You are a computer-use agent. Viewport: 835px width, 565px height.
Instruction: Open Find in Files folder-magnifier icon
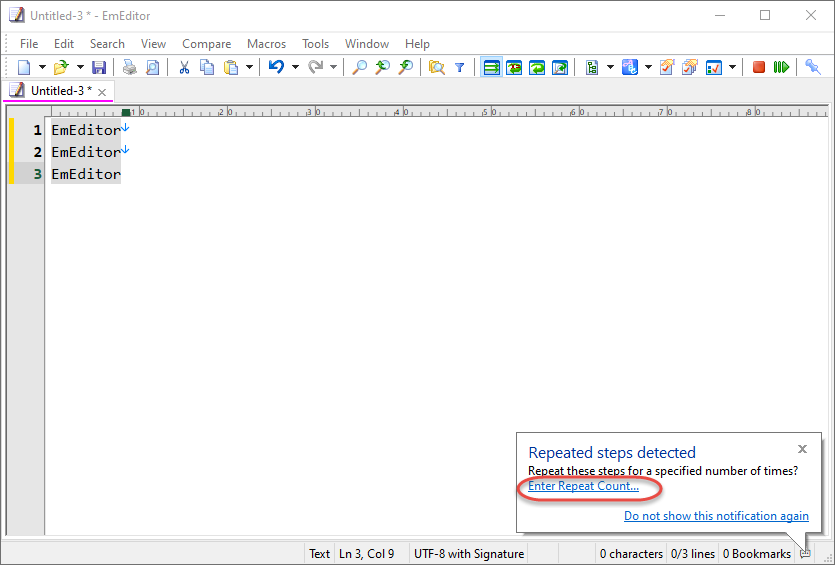(x=437, y=68)
